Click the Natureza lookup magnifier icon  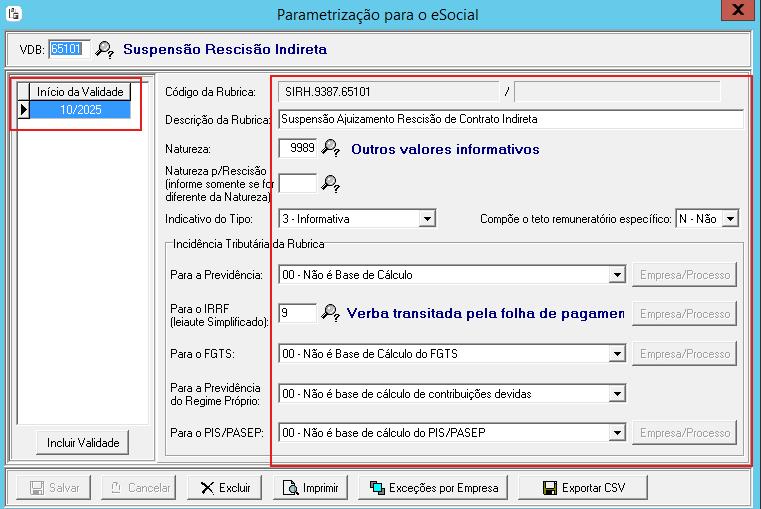point(331,148)
